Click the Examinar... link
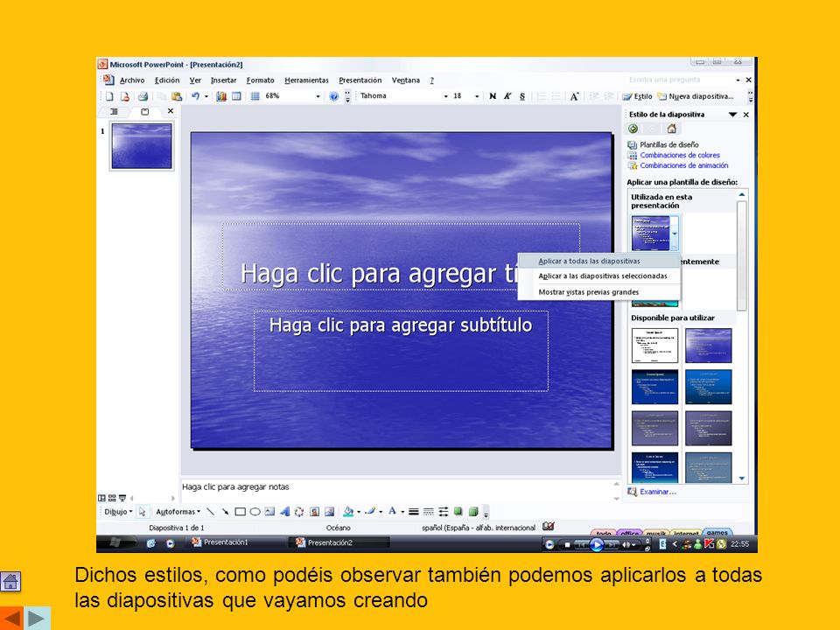The width and height of the screenshot is (840, 630). (658, 492)
